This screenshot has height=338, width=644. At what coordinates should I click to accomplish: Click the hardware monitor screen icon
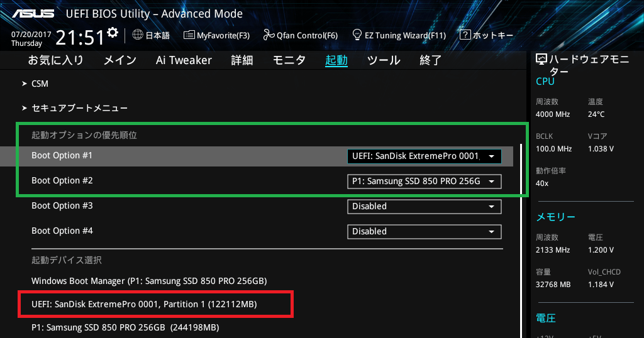point(541,60)
